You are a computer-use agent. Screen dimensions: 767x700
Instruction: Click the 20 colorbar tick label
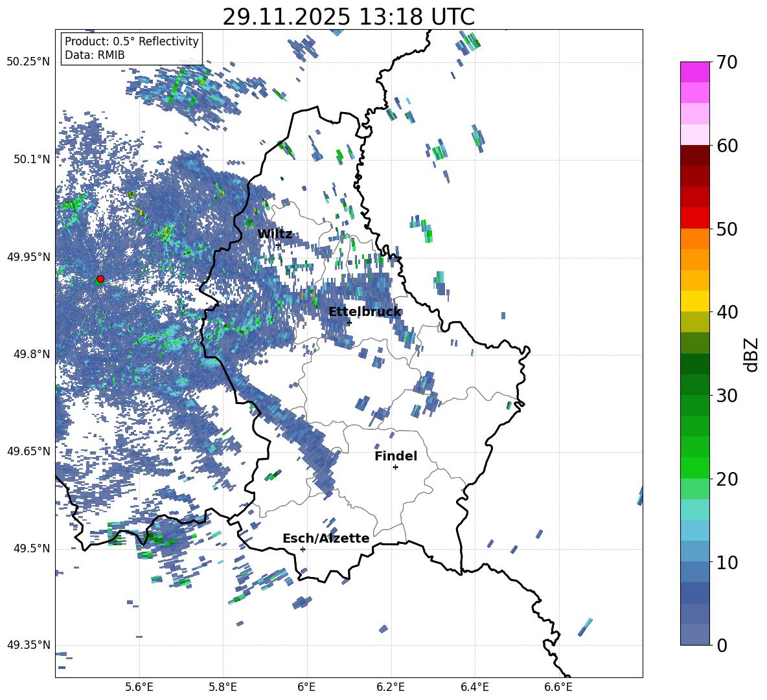click(727, 479)
